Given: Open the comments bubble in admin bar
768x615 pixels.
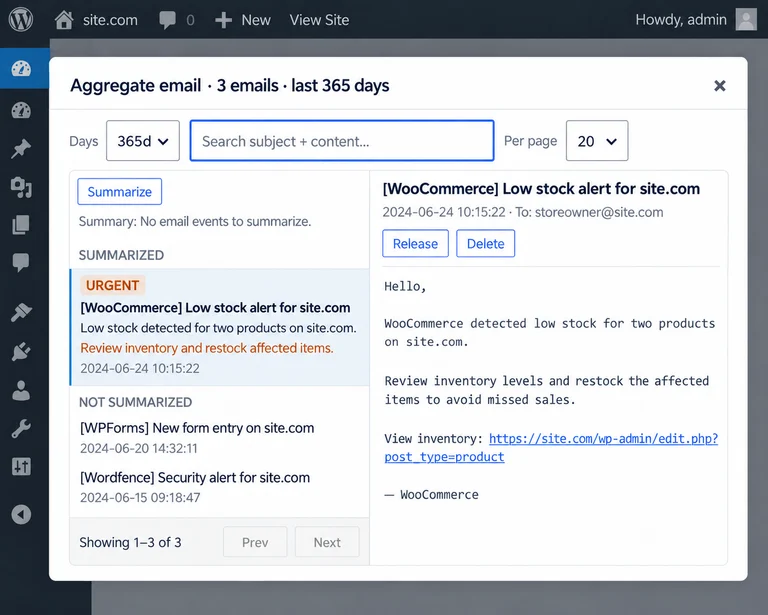Looking at the screenshot, I should 168,20.
